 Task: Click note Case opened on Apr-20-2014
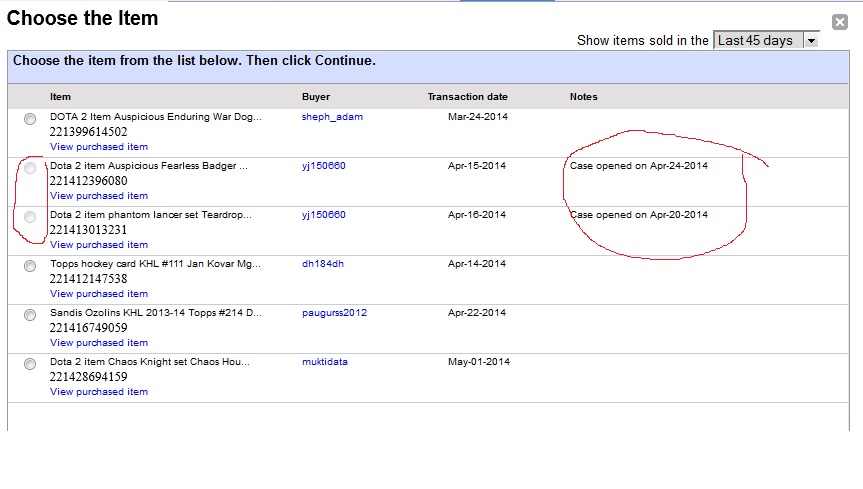pos(639,215)
